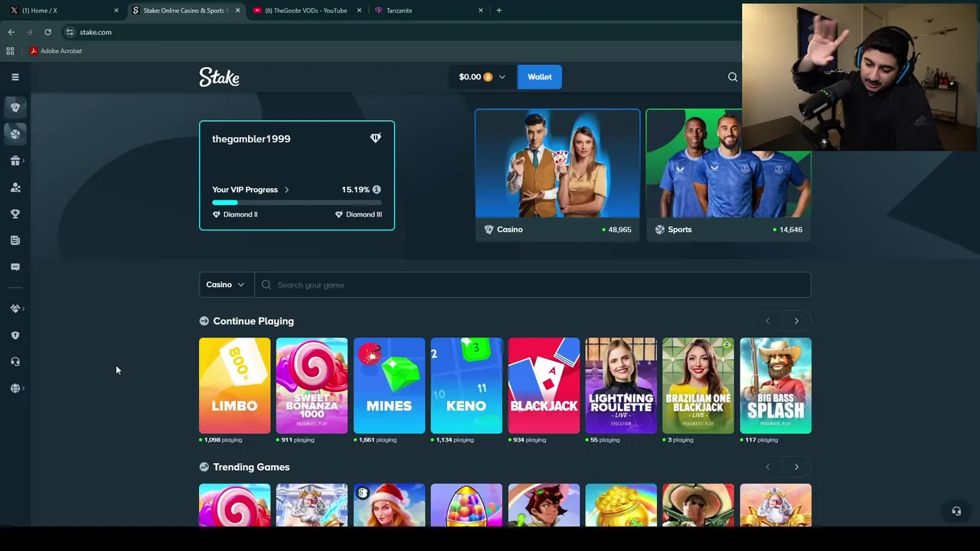Image resolution: width=980 pixels, height=551 pixels.
Task: Launch Brazilian One Blackjack Live
Action: point(698,386)
